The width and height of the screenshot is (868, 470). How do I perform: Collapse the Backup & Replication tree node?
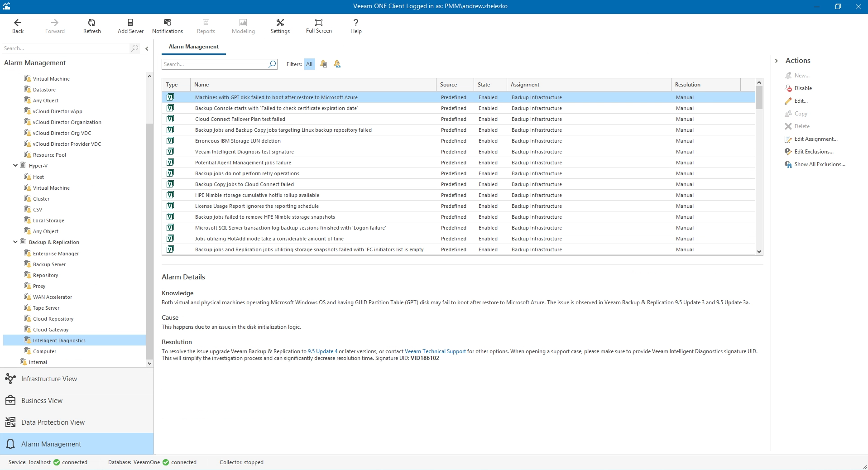point(15,242)
